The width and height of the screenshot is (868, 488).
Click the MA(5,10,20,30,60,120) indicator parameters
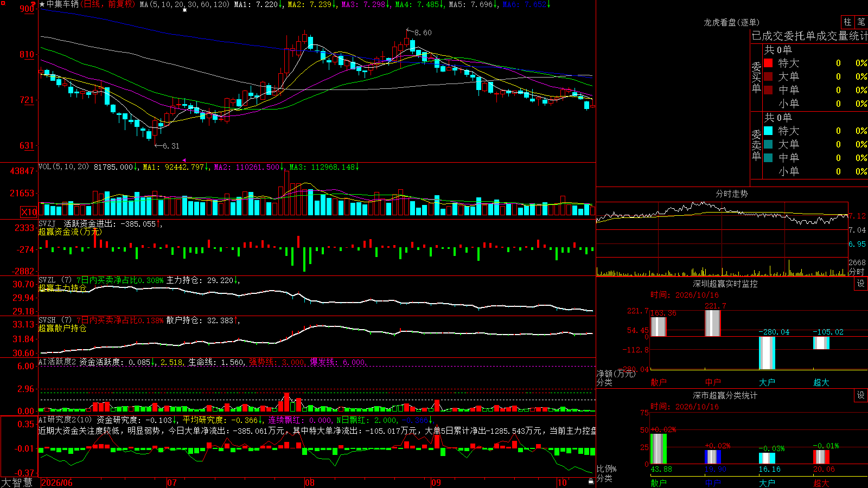tap(184, 4)
